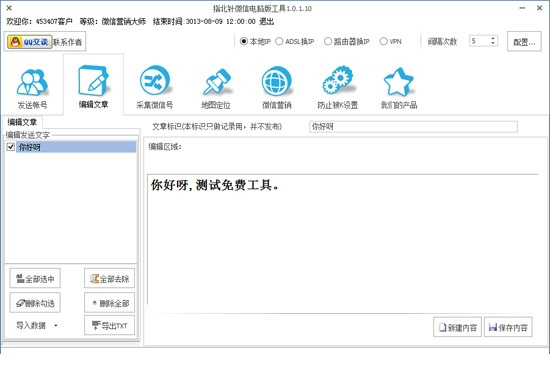Expand the 导入数据 dropdown arrow
The height and width of the screenshot is (368, 550).
(56, 326)
